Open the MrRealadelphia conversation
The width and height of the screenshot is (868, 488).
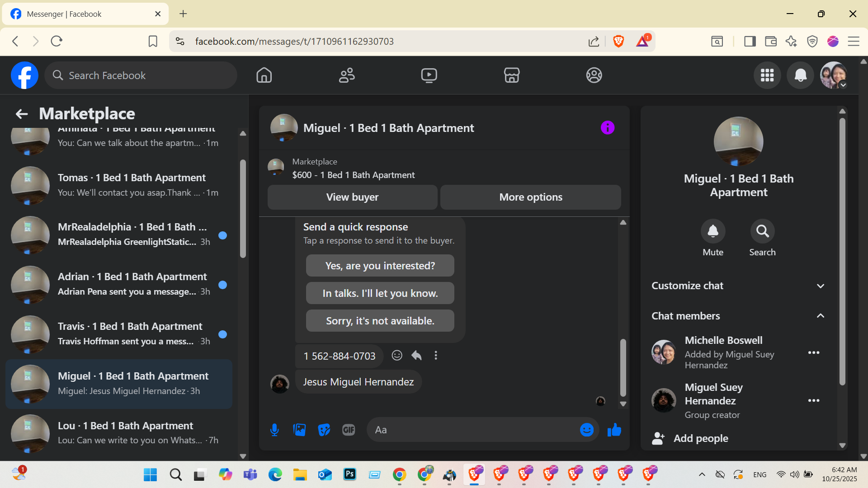119,235
